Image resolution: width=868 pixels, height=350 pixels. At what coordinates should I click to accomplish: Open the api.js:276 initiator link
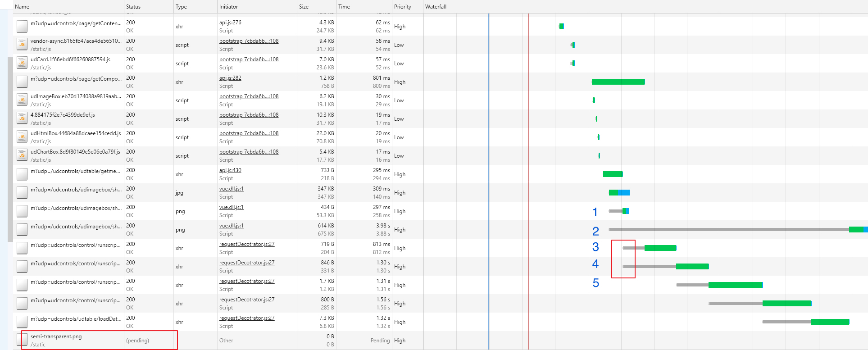click(x=230, y=23)
